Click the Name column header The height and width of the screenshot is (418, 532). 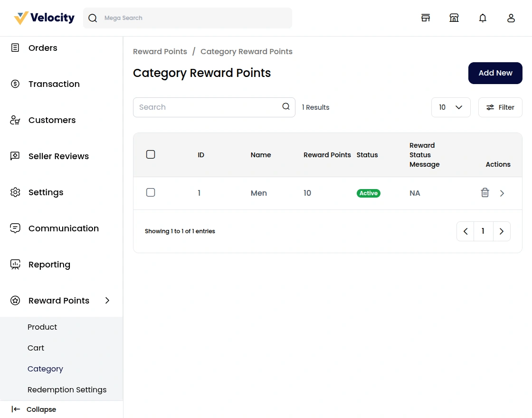tap(261, 155)
